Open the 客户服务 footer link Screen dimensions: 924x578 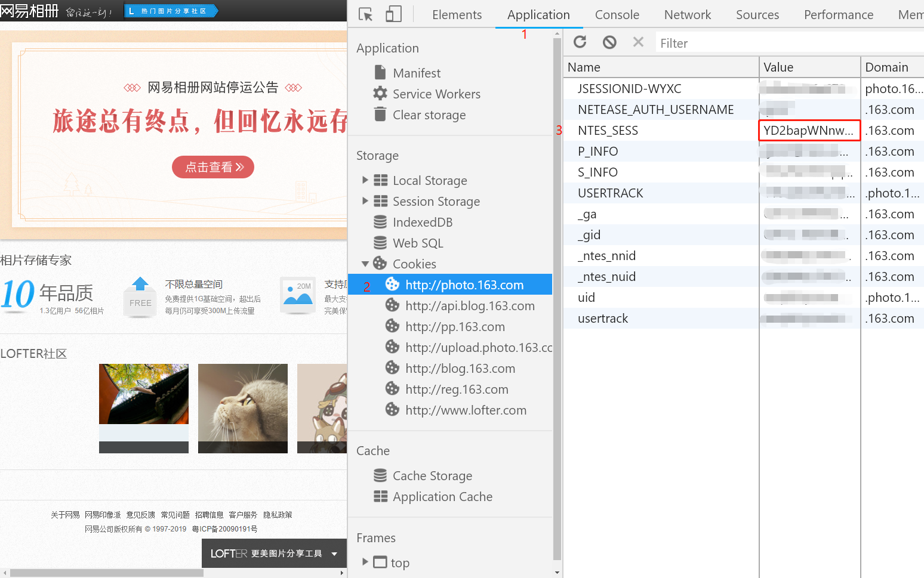click(x=243, y=515)
